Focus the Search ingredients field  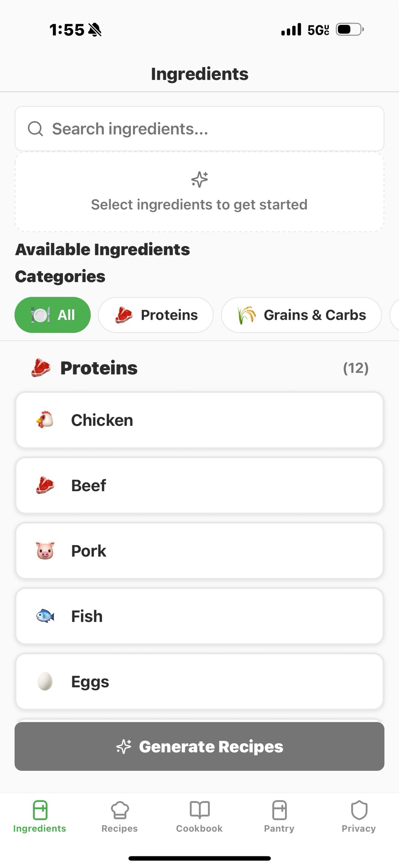199,129
